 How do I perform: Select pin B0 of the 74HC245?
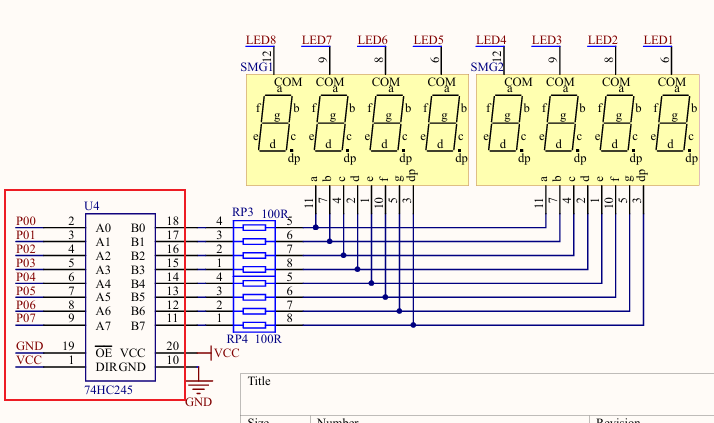tap(138, 228)
